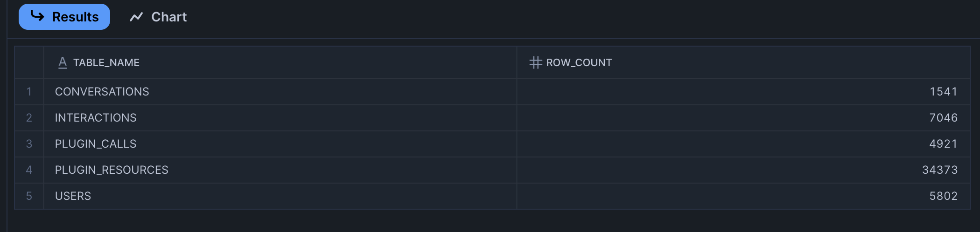Select row count value 1541
This screenshot has height=232, width=980.
click(743, 92)
